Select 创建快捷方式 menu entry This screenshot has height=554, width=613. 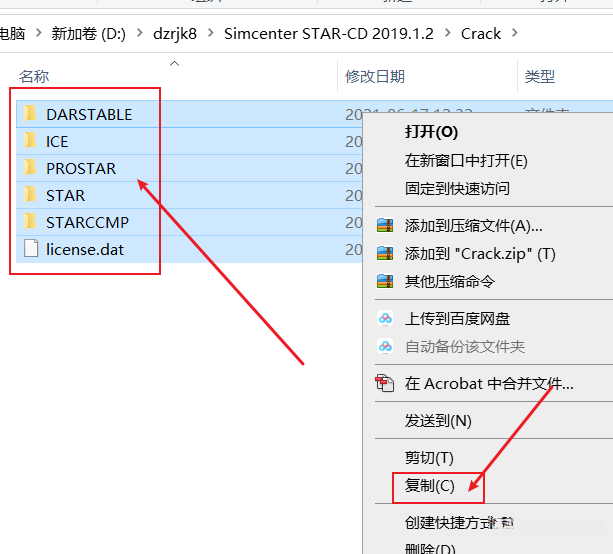[459, 523]
